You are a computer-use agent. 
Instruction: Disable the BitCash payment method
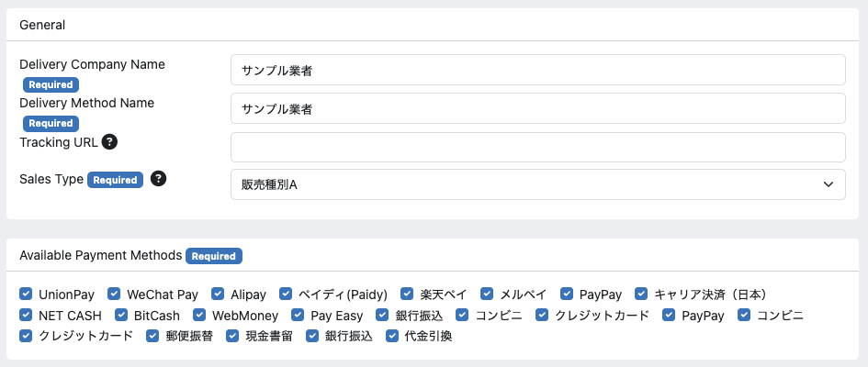pyautogui.click(x=121, y=315)
